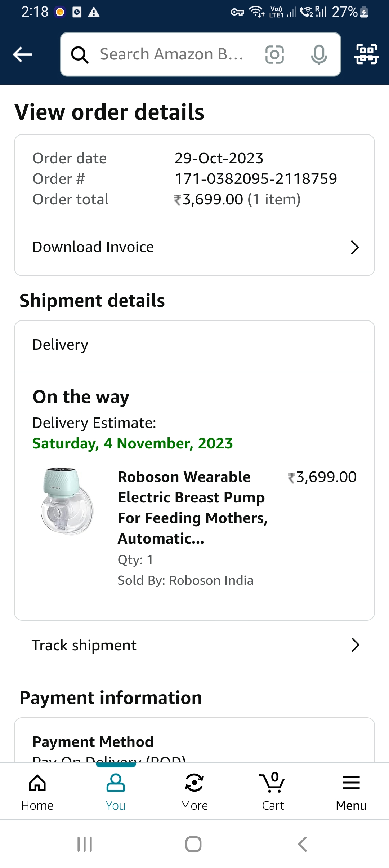Open Roboson Wearable Electric Breast Pump title
This screenshot has height=868, width=389.
[x=193, y=508]
